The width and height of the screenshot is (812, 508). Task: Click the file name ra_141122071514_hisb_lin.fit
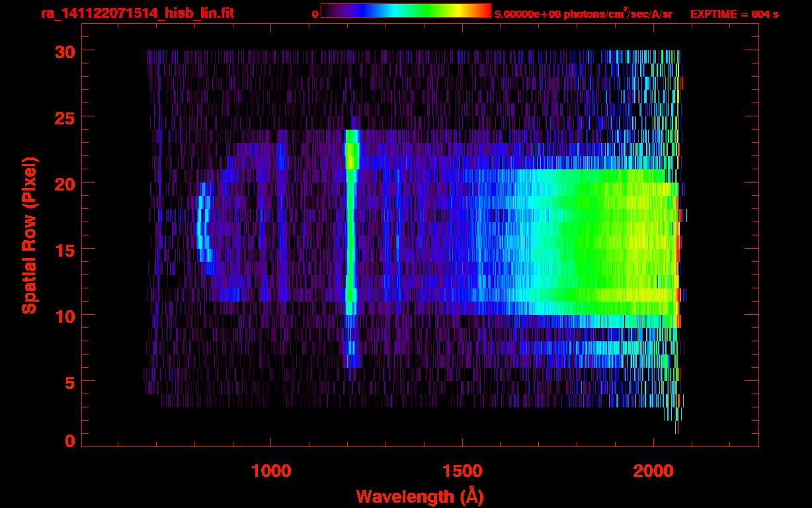pyautogui.click(x=137, y=13)
